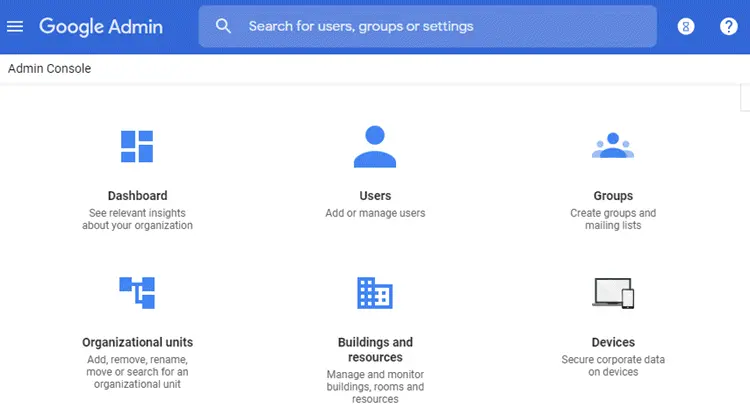Open the Users text label
This screenshot has width=750, height=408.
[375, 196]
